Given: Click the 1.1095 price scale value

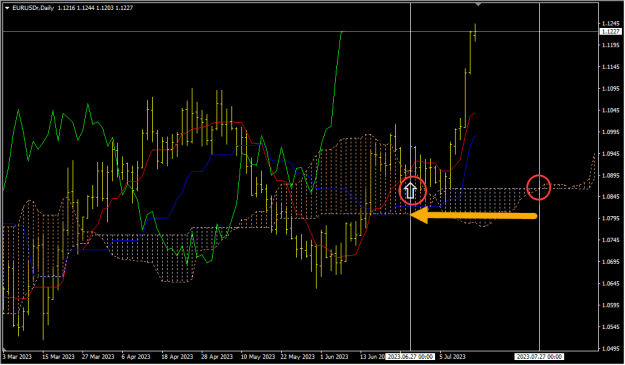Looking at the screenshot, I should coord(611,88).
